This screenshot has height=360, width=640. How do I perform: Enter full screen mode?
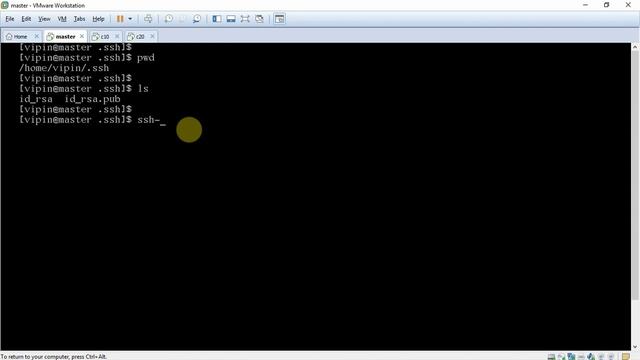point(245,19)
